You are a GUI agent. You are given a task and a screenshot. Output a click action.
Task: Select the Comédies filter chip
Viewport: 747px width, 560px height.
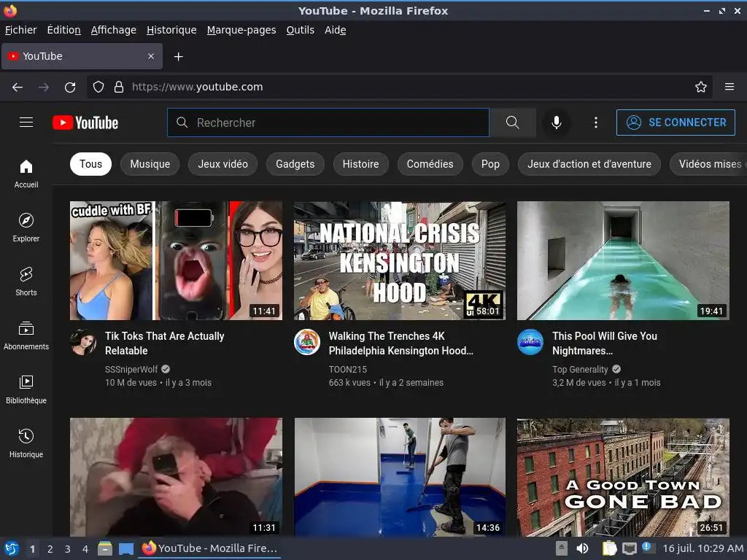point(430,164)
